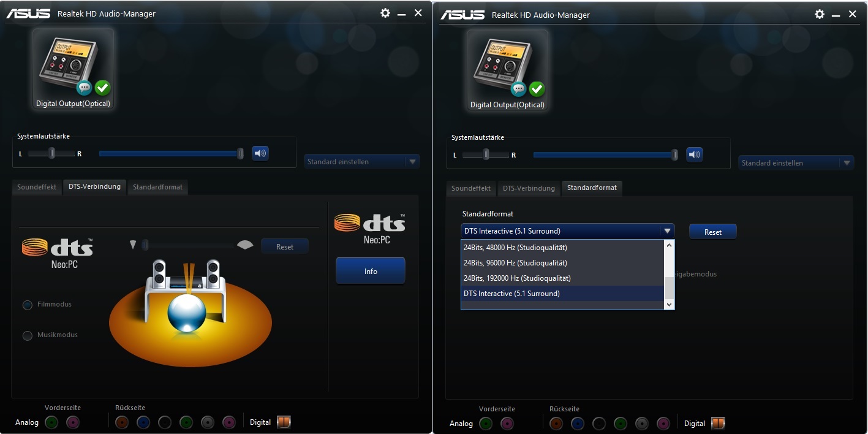Open Standard einstellen dropdown in right window
This screenshot has width=868, height=434.
coord(796,163)
